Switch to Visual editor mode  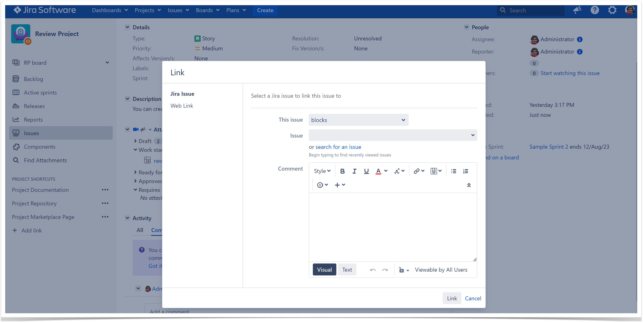click(324, 270)
